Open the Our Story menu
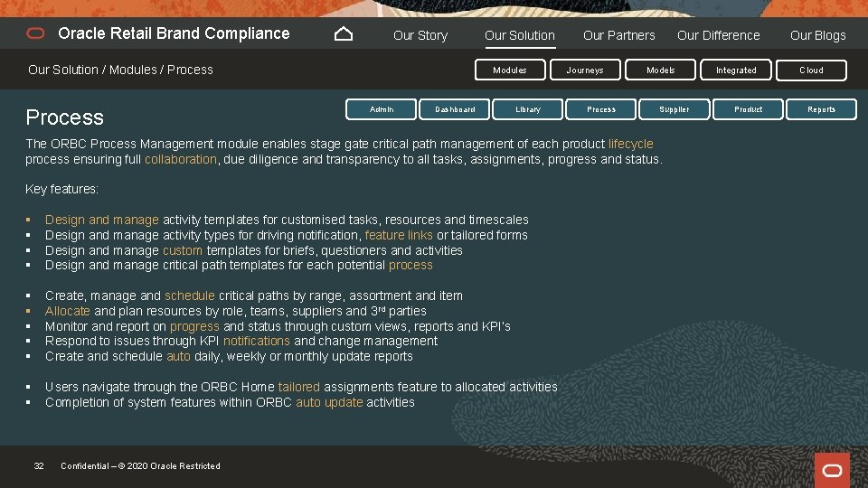 420,35
